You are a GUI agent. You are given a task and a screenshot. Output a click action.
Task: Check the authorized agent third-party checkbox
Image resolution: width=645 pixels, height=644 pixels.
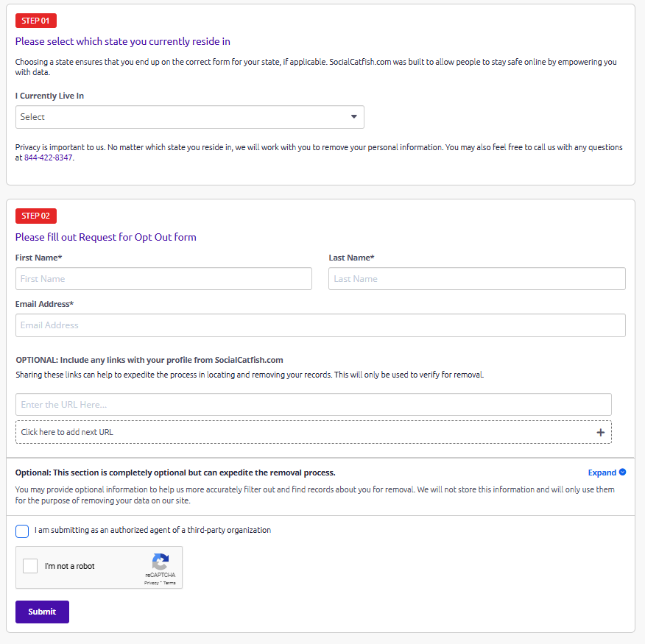[x=22, y=531]
